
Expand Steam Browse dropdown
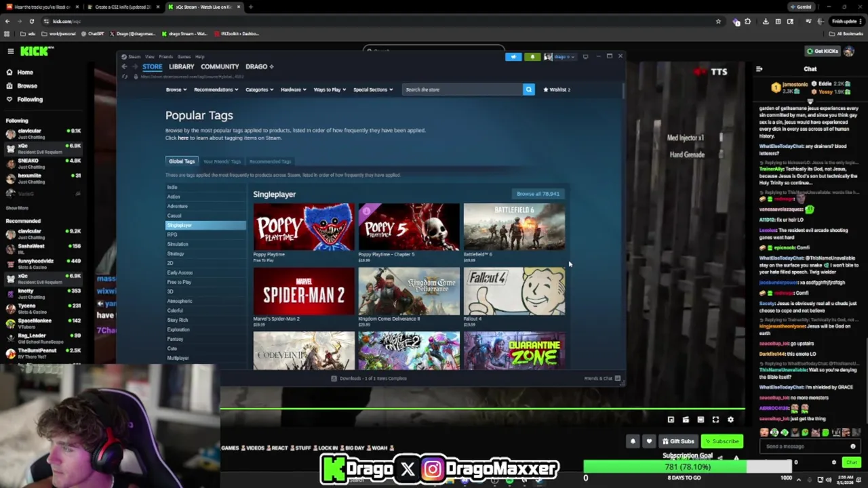pos(176,89)
